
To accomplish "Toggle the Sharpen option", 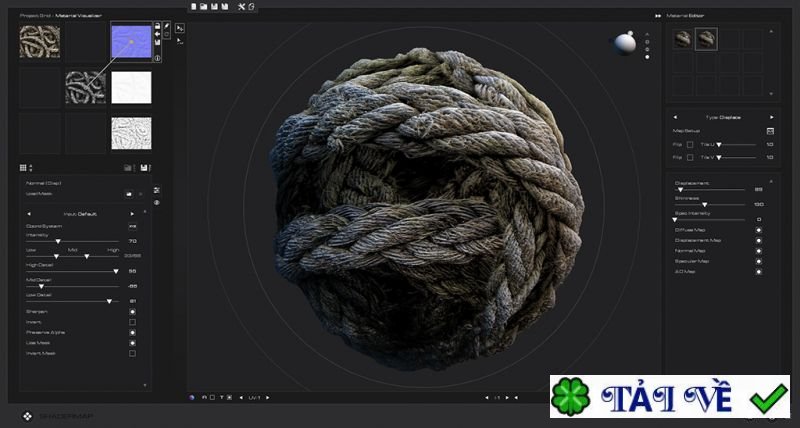I will pyautogui.click(x=132, y=311).
